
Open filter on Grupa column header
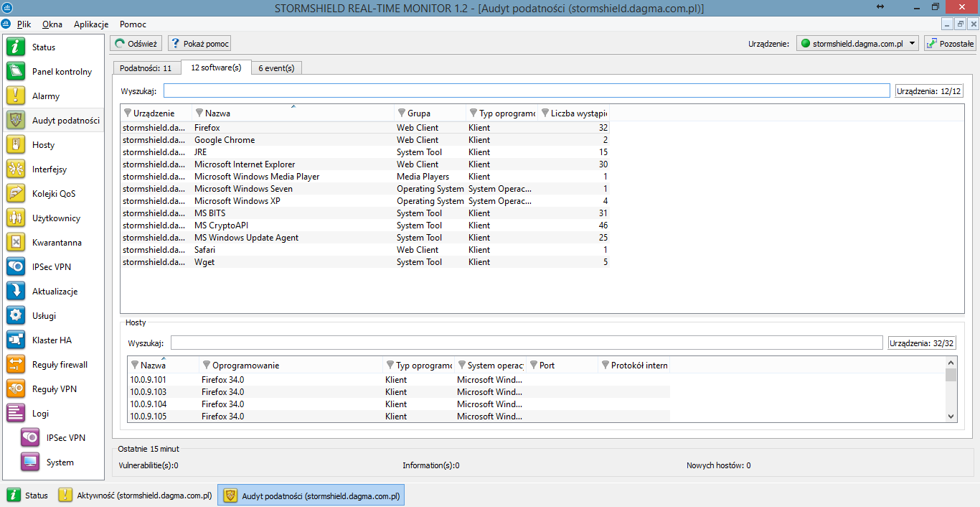click(402, 113)
